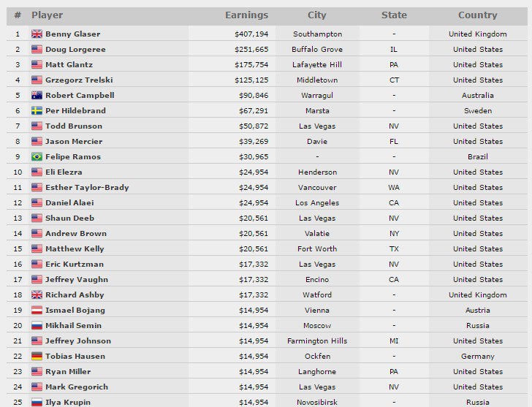532x407 pixels.
Task: Click the Russian flag beside Ilya Krupin
Action: tap(37, 403)
